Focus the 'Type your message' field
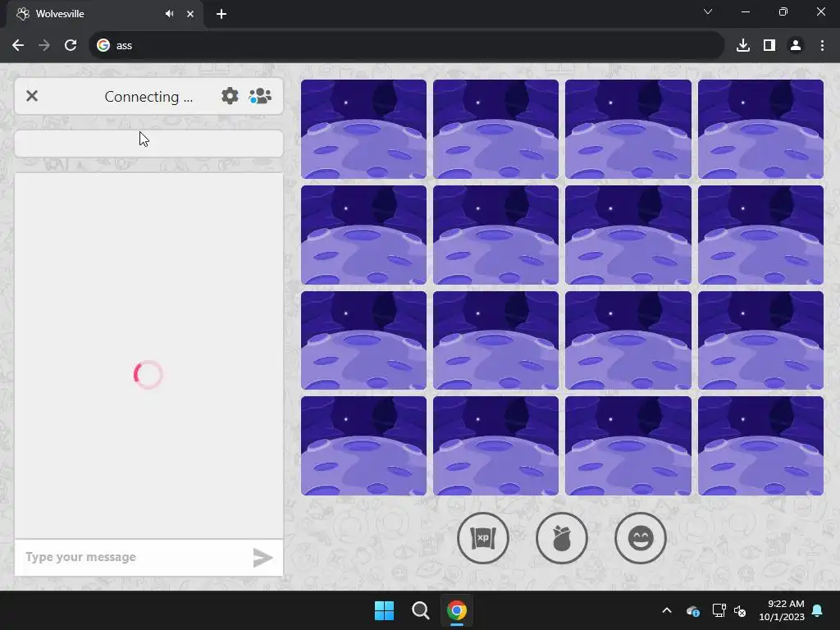The width and height of the screenshot is (840, 630). [x=134, y=557]
